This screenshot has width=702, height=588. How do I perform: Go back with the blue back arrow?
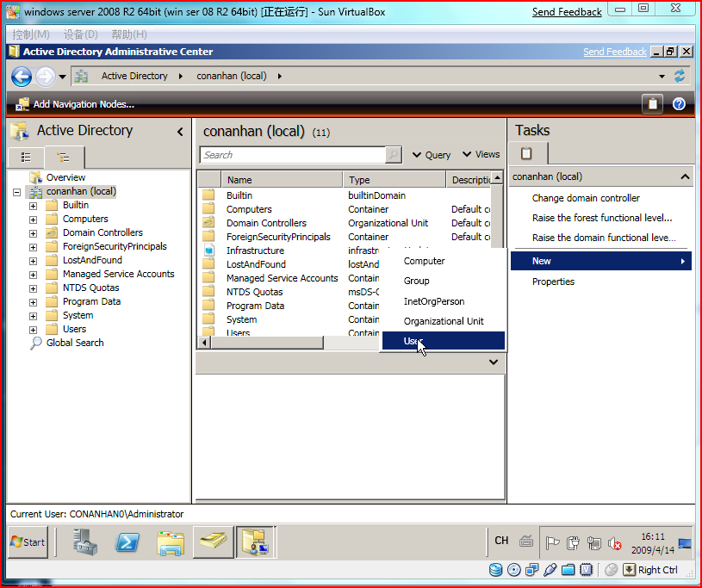click(21, 77)
